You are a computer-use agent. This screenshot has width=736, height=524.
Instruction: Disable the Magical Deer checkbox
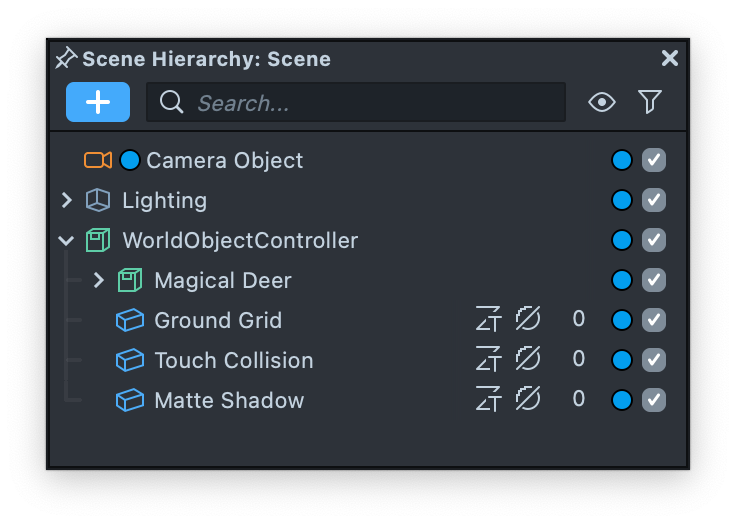click(x=654, y=280)
